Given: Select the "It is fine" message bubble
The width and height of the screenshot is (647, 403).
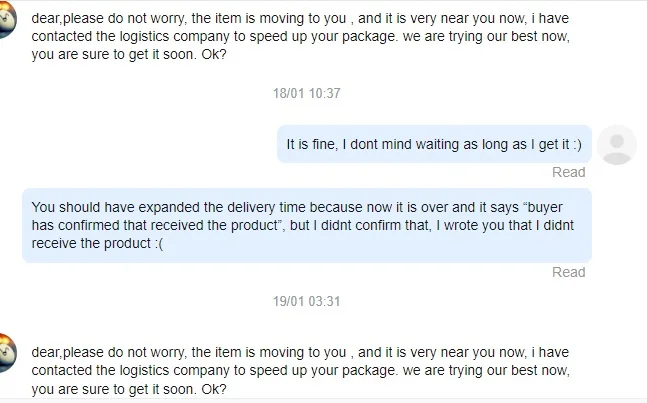Looking at the screenshot, I should [x=433, y=144].
